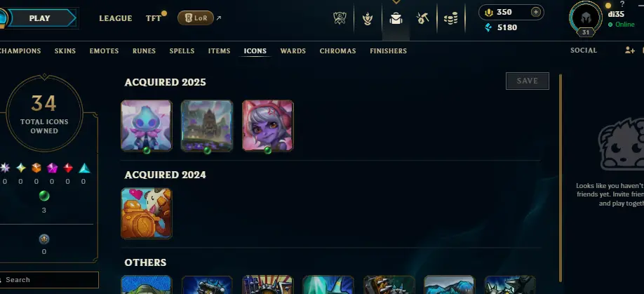Open the LoR external link arrow
The width and height of the screenshot is (644, 294).
pyautogui.click(x=218, y=18)
